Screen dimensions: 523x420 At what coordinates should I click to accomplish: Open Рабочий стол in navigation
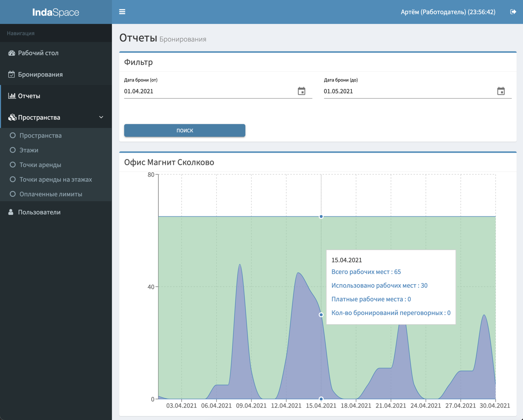tap(56, 53)
